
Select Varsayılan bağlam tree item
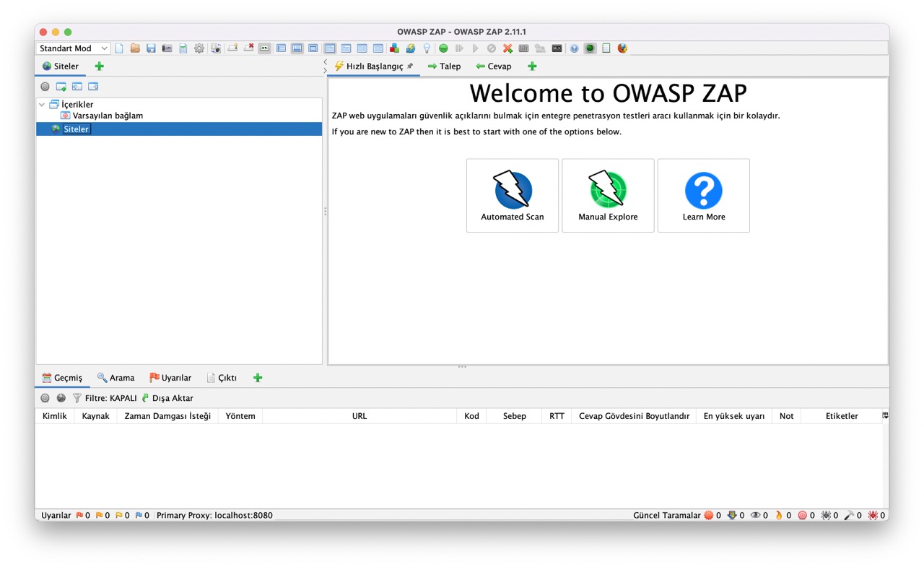coord(108,116)
